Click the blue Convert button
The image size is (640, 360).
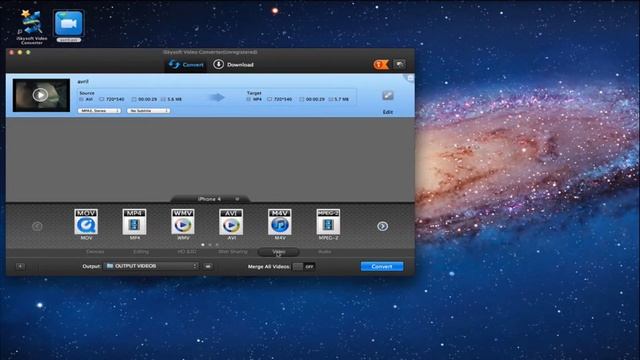(x=382, y=267)
